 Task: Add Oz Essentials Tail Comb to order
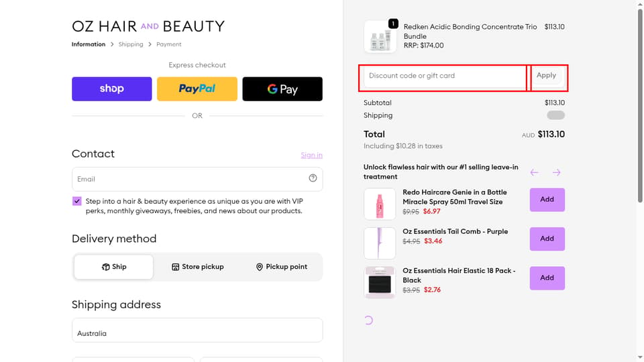(547, 239)
